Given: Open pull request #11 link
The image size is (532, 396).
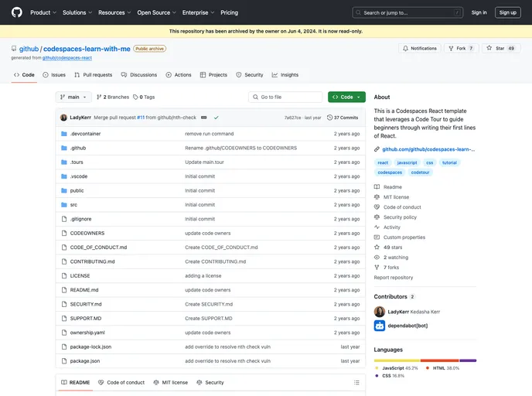Looking at the screenshot, I should point(141,118).
